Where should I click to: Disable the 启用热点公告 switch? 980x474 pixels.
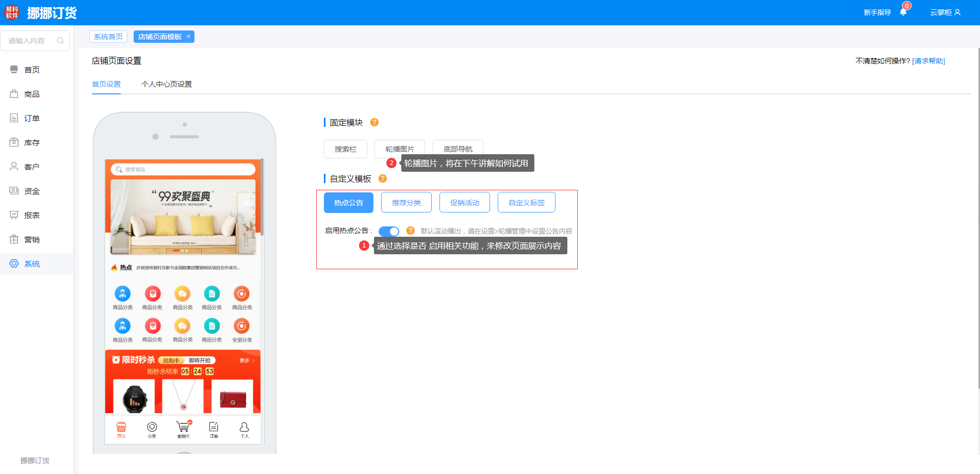coord(389,231)
